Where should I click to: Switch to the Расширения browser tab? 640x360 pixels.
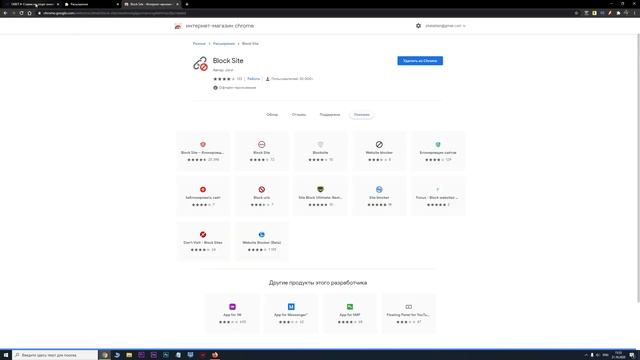pos(92,4)
